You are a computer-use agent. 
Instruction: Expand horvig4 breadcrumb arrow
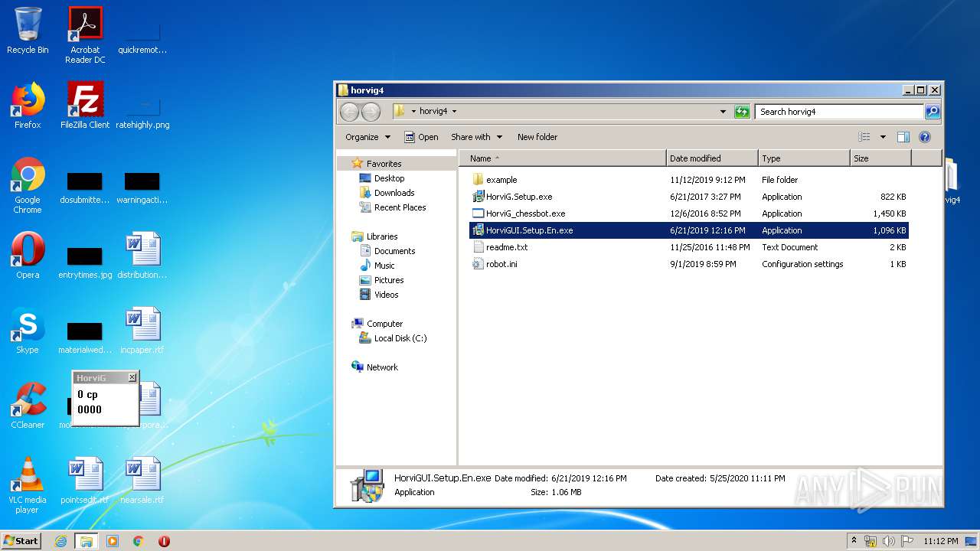(454, 112)
